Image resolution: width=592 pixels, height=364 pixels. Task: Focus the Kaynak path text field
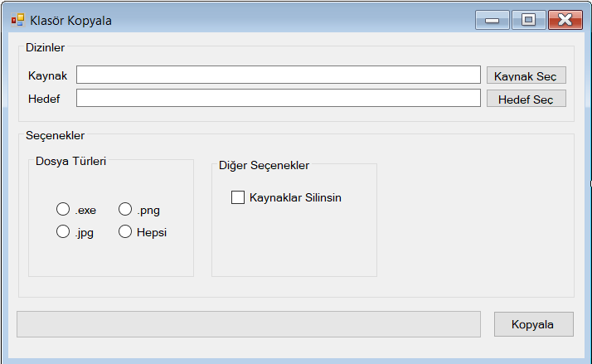point(278,75)
